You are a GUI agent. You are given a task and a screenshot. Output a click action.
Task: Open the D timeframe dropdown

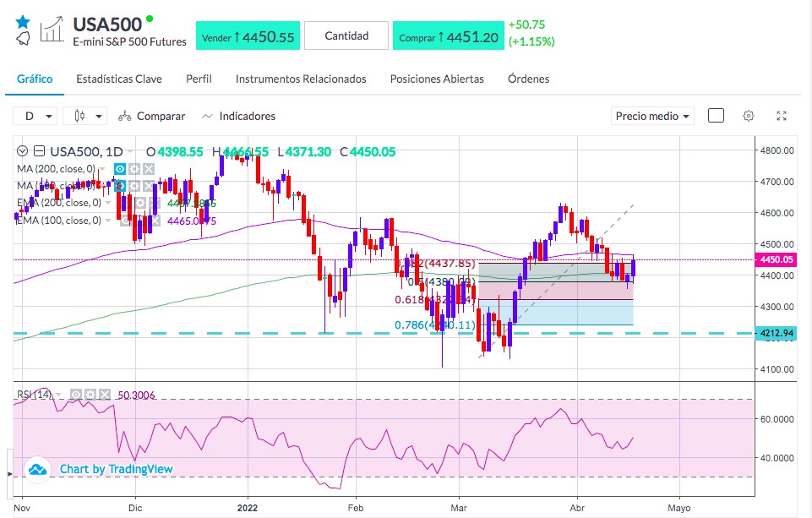[x=35, y=116]
